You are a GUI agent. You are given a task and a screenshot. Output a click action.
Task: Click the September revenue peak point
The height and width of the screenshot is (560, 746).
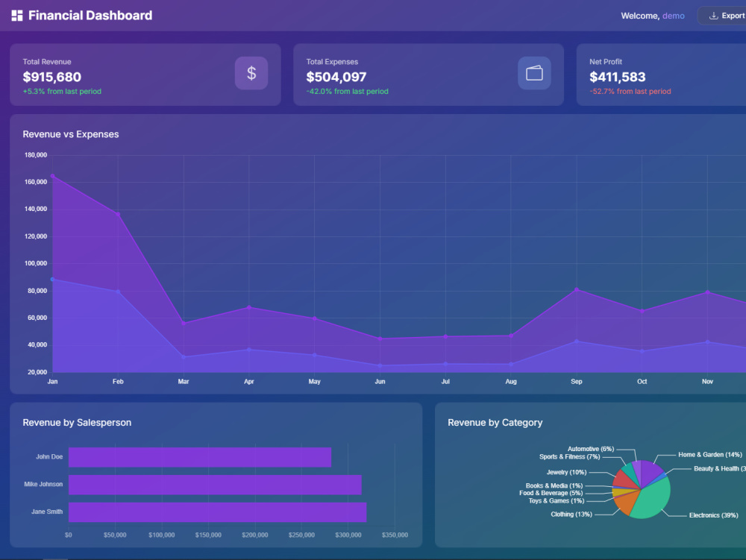click(577, 289)
